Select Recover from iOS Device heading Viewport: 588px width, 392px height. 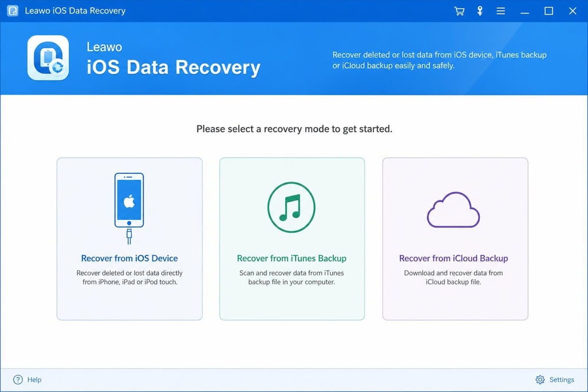[129, 258]
